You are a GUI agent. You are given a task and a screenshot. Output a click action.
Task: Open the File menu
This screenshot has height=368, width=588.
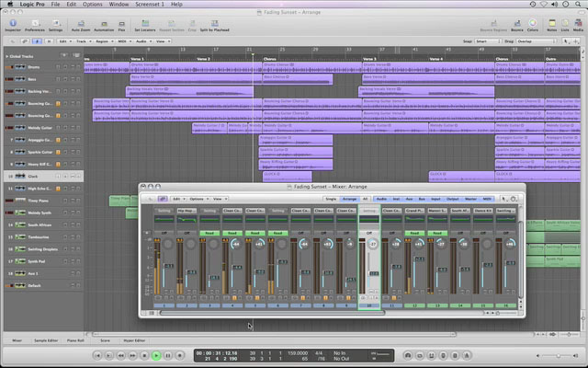click(55, 4)
